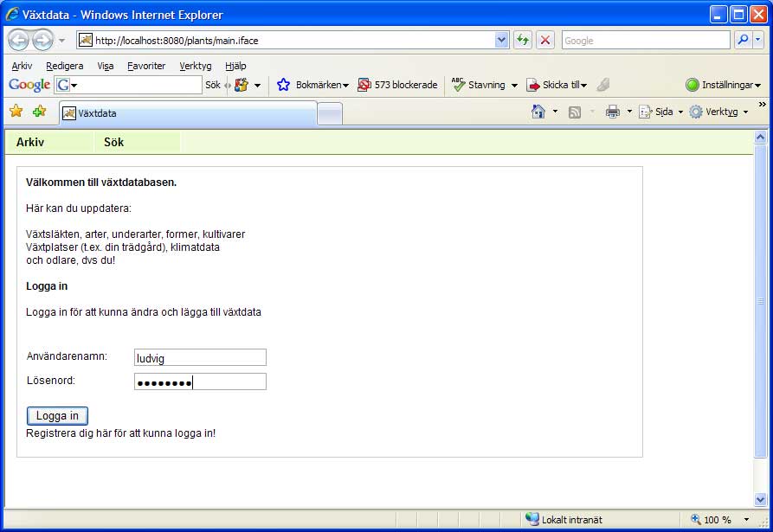Select the Växtdata browser tab

tap(189, 113)
